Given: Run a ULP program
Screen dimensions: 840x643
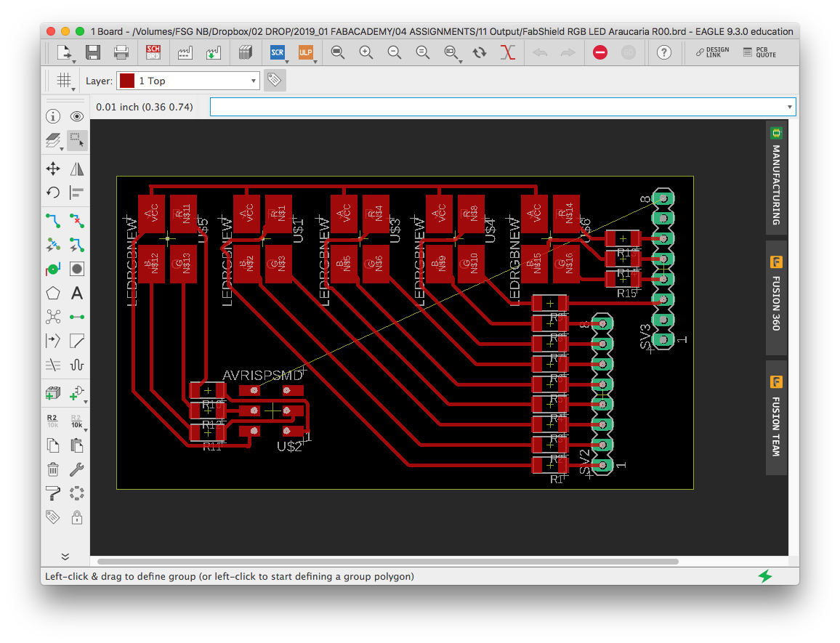Looking at the screenshot, I should 305,52.
